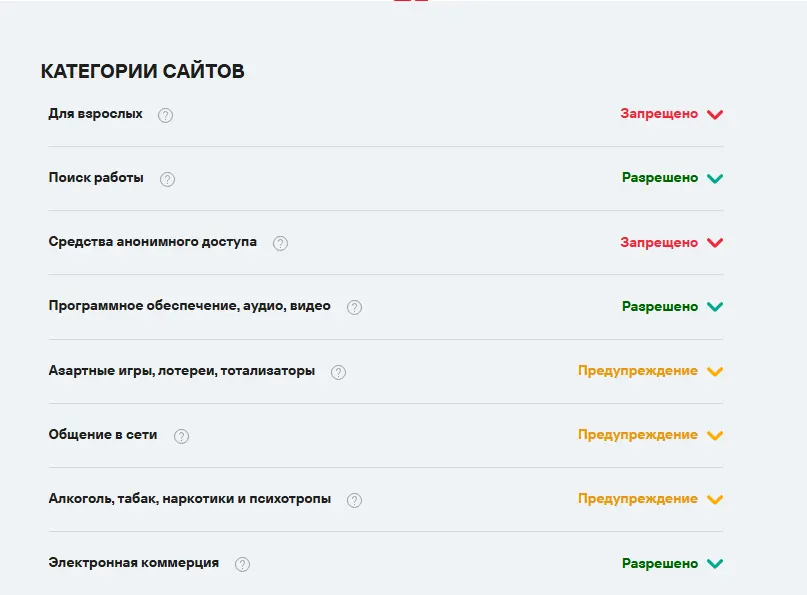Open question mark beside Электронная коммерция
The image size is (807, 595).
point(242,564)
